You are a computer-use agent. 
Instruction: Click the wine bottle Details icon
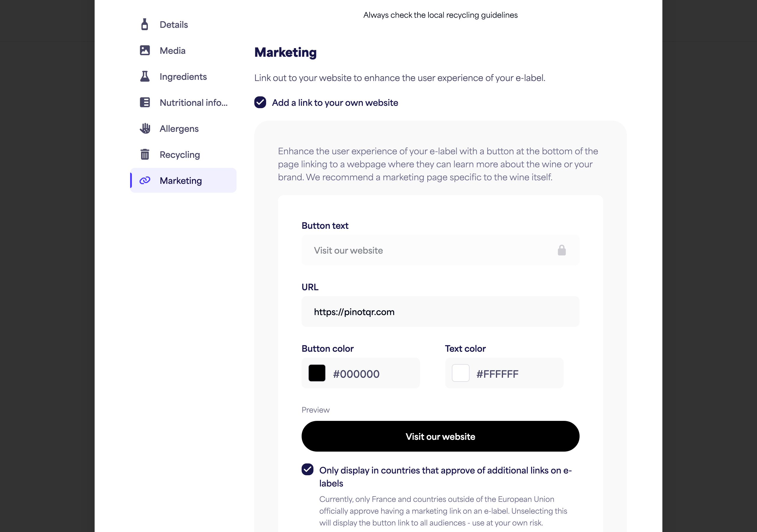(x=144, y=25)
